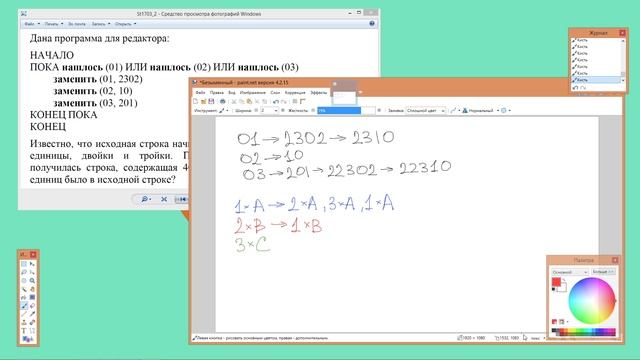Swap primary and secondary colors in palette

(564, 280)
